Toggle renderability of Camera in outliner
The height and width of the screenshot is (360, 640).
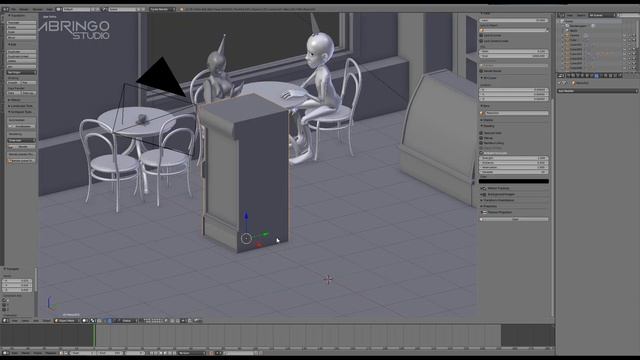click(x=634, y=35)
